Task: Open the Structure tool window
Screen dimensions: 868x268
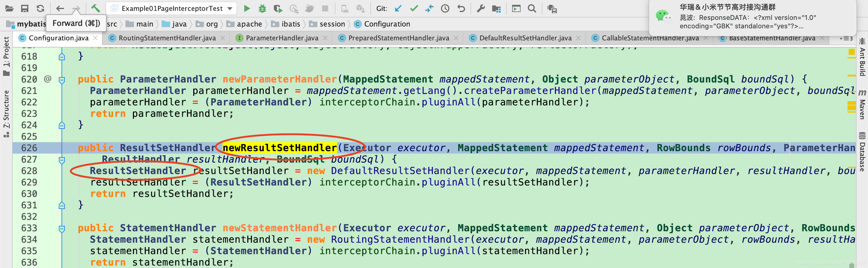Action: [x=6, y=114]
